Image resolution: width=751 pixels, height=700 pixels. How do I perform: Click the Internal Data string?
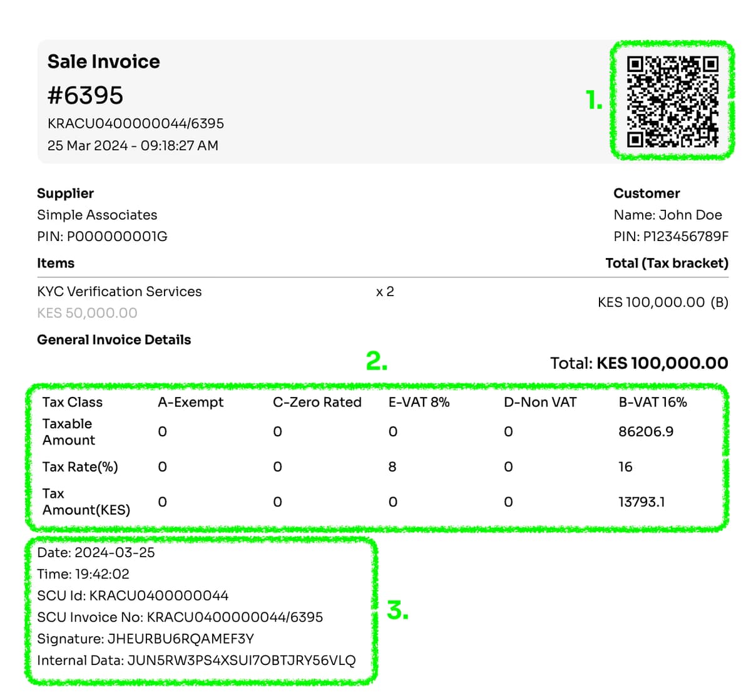click(x=197, y=660)
